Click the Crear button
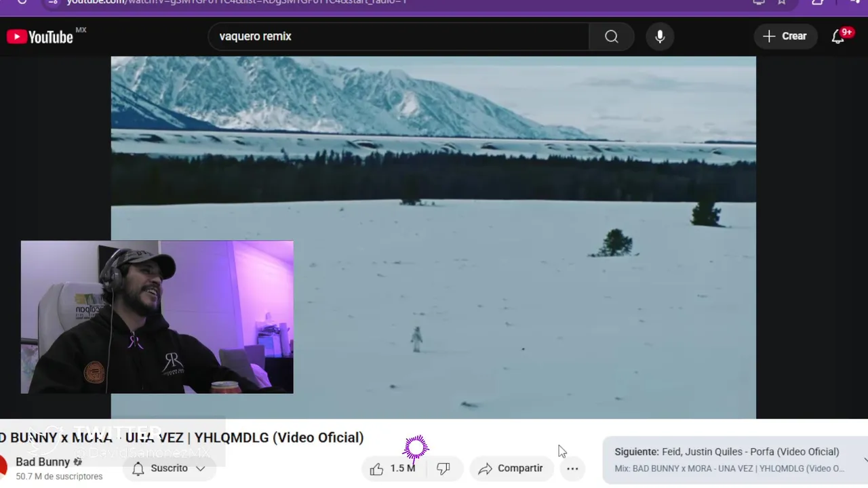 coord(785,37)
